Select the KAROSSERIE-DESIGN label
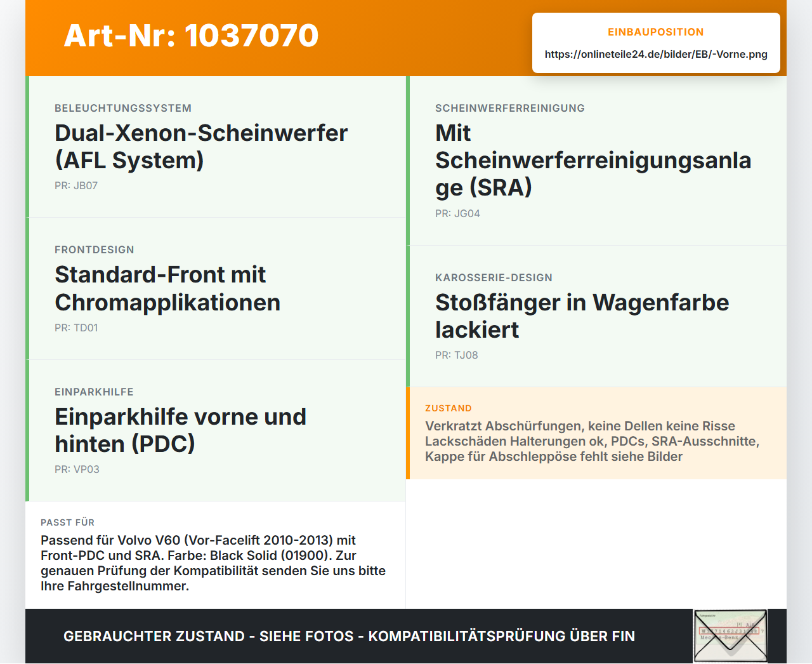 point(494,277)
